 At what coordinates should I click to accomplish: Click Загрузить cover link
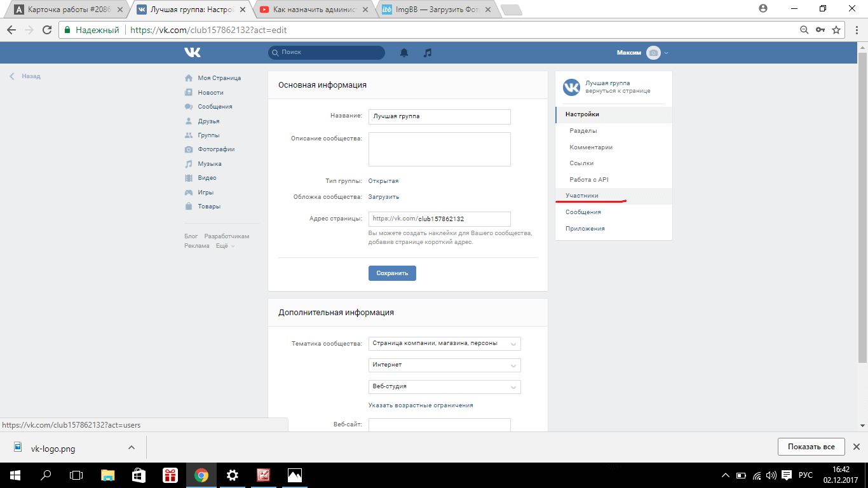point(384,197)
